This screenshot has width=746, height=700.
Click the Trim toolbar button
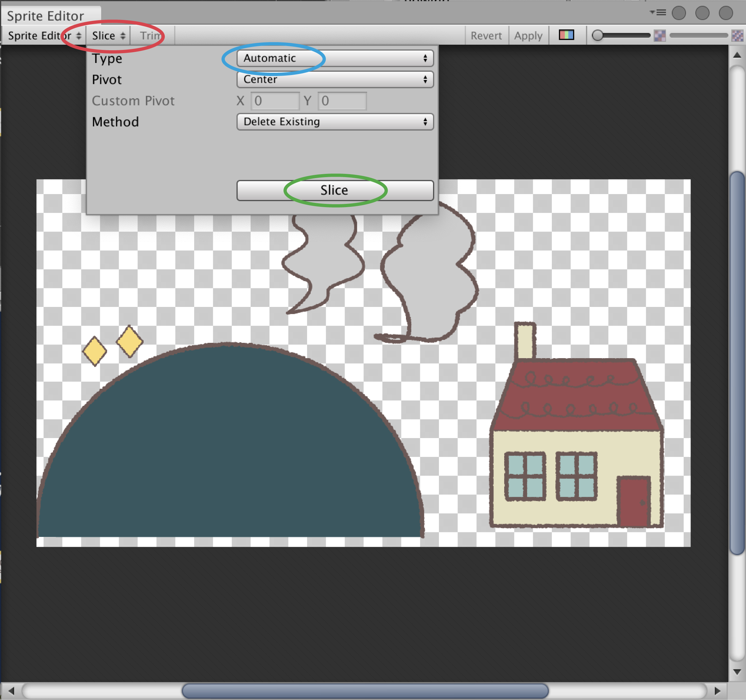[x=152, y=36]
